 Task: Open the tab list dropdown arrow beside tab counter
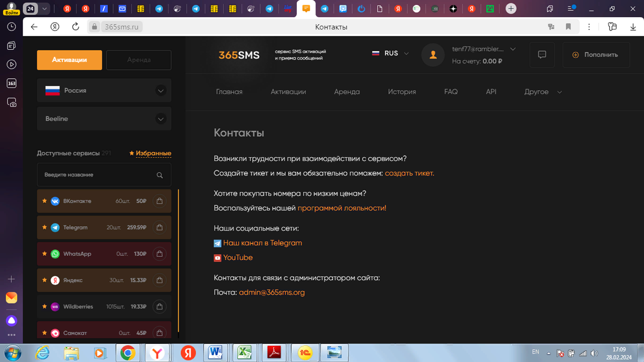click(x=45, y=9)
